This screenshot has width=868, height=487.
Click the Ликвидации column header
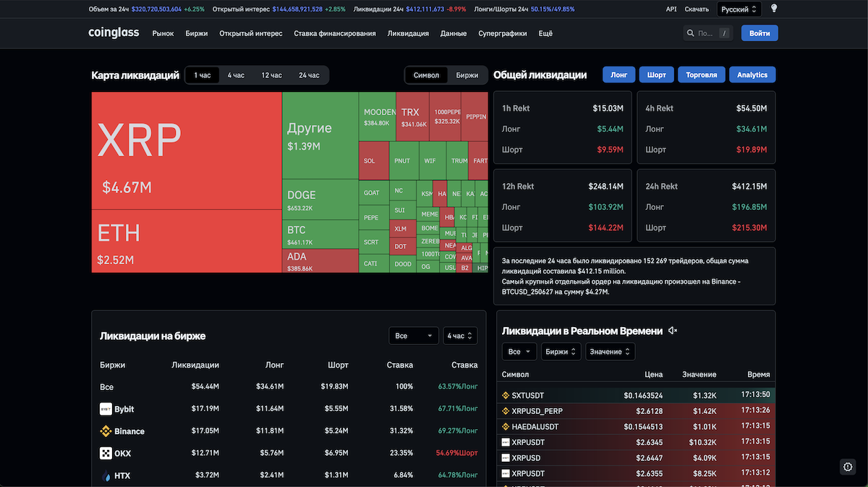(195, 365)
